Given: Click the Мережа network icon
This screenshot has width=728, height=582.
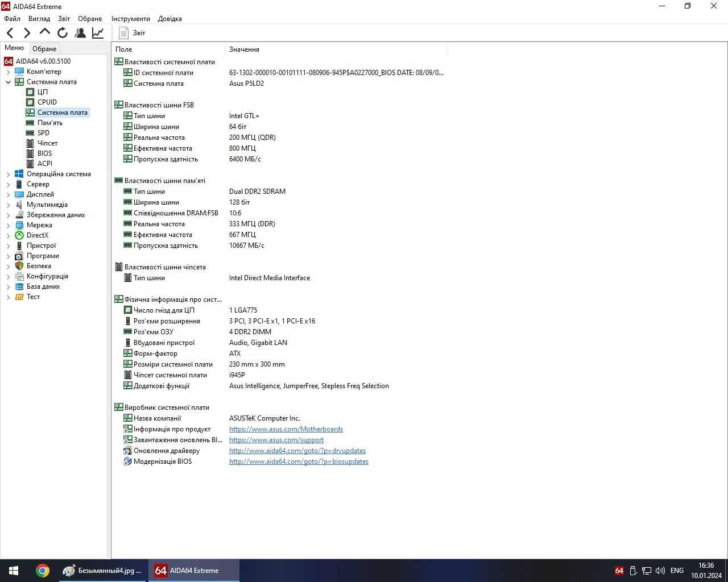Looking at the screenshot, I should pyautogui.click(x=19, y=225).
